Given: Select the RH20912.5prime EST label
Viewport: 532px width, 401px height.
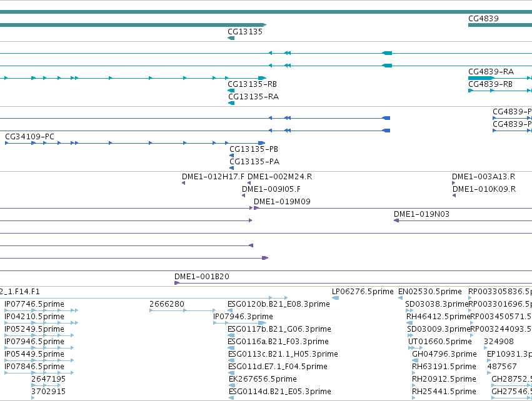Looking at the screenshot, I should pos(444,379).
